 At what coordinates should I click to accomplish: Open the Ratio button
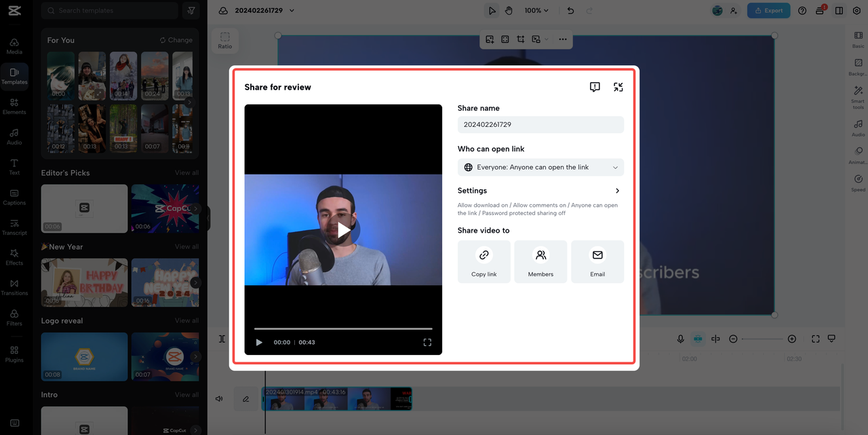(x=225, y=41)
